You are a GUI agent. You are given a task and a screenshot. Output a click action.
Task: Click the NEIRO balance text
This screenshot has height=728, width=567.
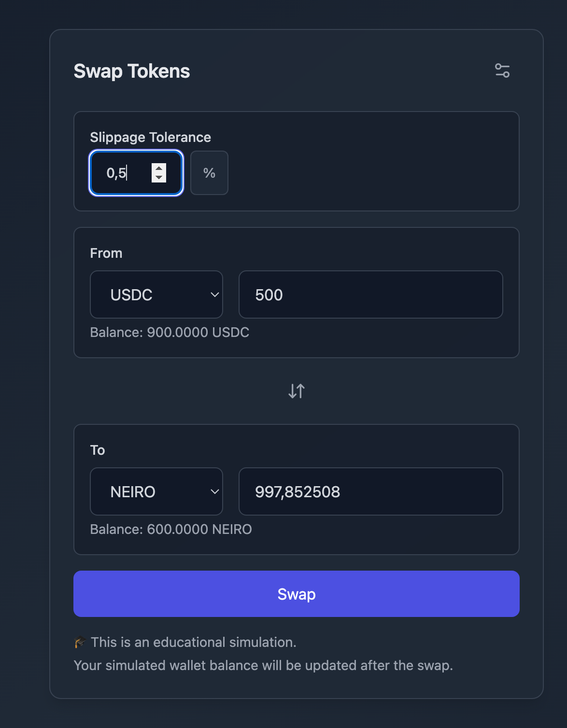point(171,530)
